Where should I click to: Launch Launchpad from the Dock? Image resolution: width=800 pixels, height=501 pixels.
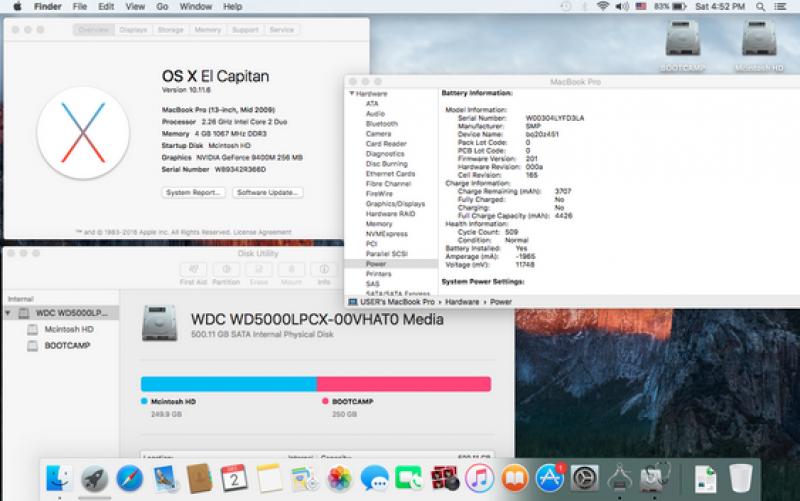[x=94, y=479]
